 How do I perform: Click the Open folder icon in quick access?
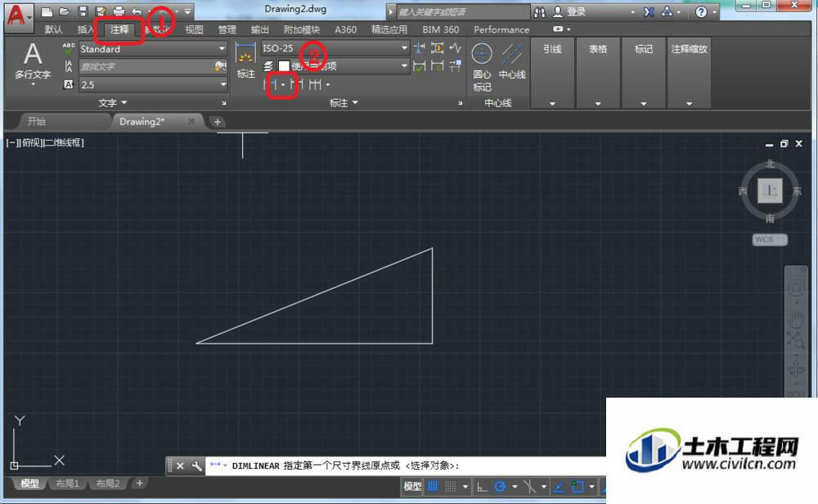64,11
